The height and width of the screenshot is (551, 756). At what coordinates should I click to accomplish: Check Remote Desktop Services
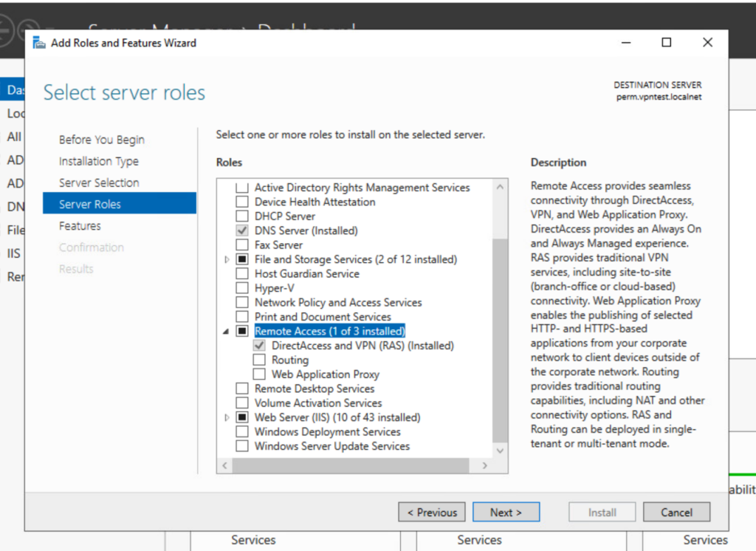(242, 389)
